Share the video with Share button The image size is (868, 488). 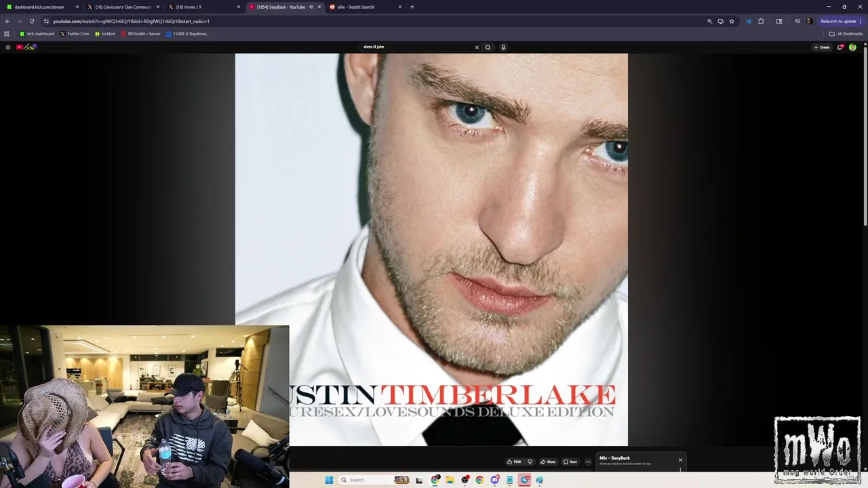pyautogui.click(x=549, y=462)
